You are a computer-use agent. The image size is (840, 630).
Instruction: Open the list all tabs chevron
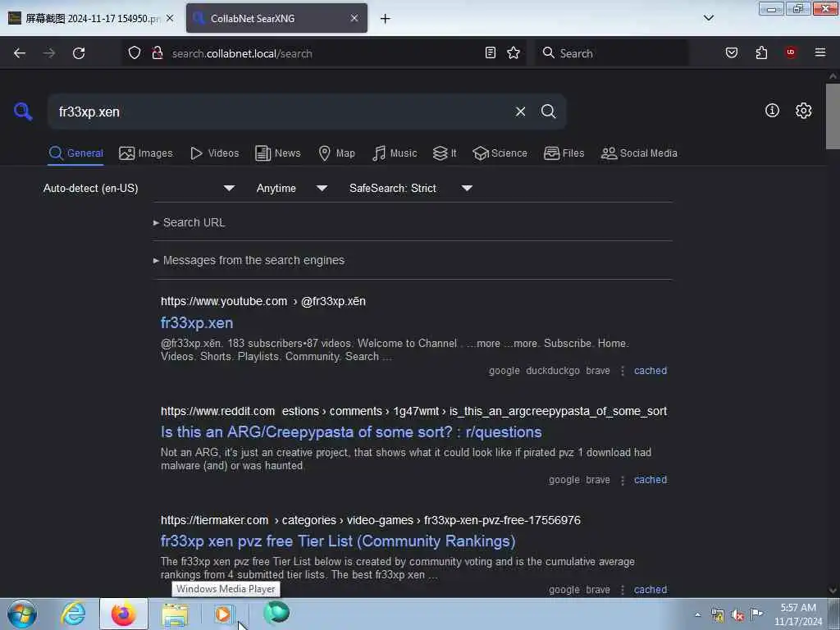pyautogui.click(x=709, y=18)
